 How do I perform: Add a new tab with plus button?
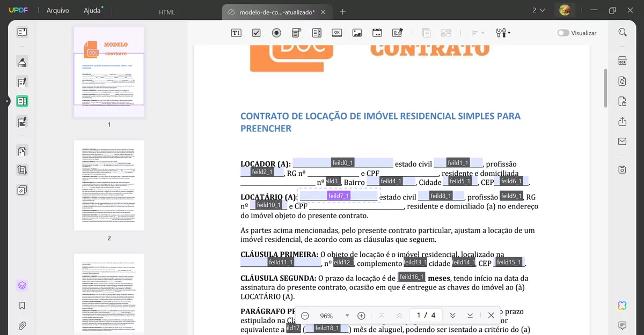click(343, 12)
